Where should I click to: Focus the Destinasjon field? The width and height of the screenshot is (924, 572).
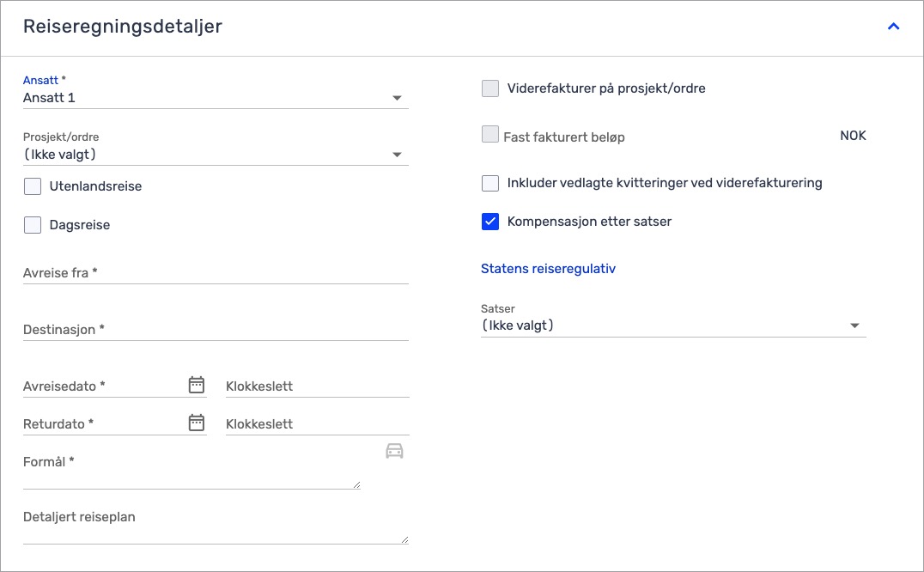click(215, 330)
